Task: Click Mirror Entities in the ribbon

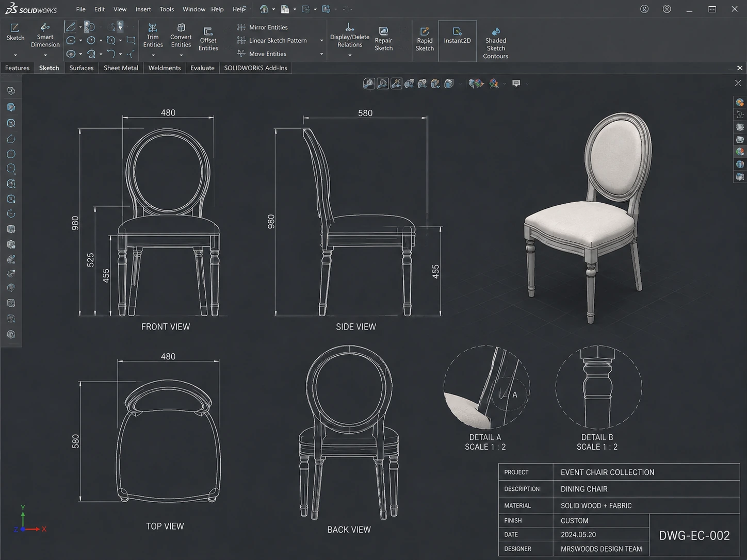Action: click(262, 27)
